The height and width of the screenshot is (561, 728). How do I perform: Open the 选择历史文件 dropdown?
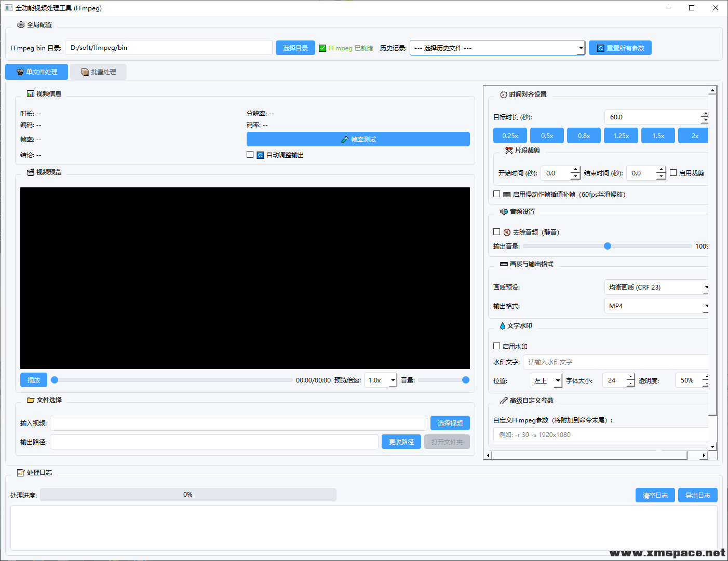(x=497, y=48)
